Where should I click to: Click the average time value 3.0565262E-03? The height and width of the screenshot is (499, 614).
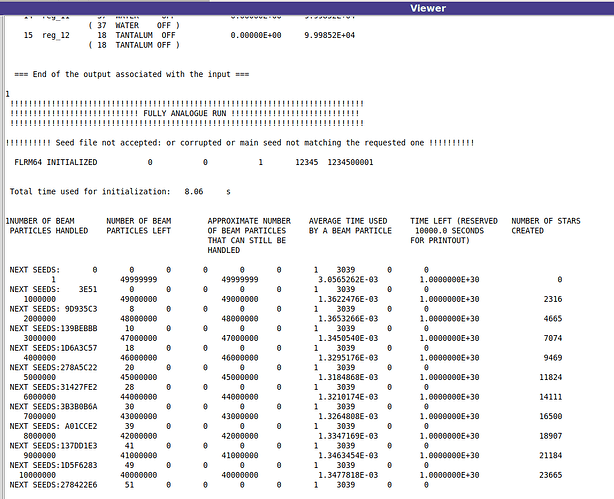point(348,280)
